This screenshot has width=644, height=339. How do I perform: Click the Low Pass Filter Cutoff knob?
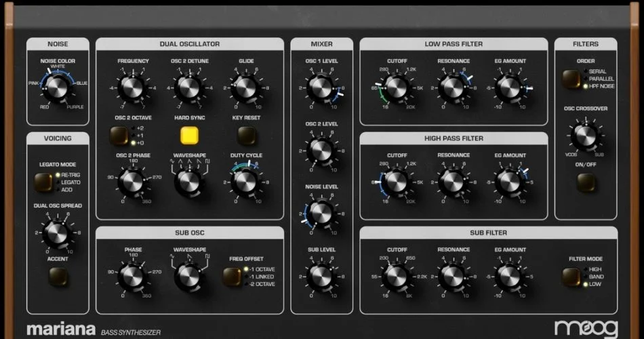397,87
